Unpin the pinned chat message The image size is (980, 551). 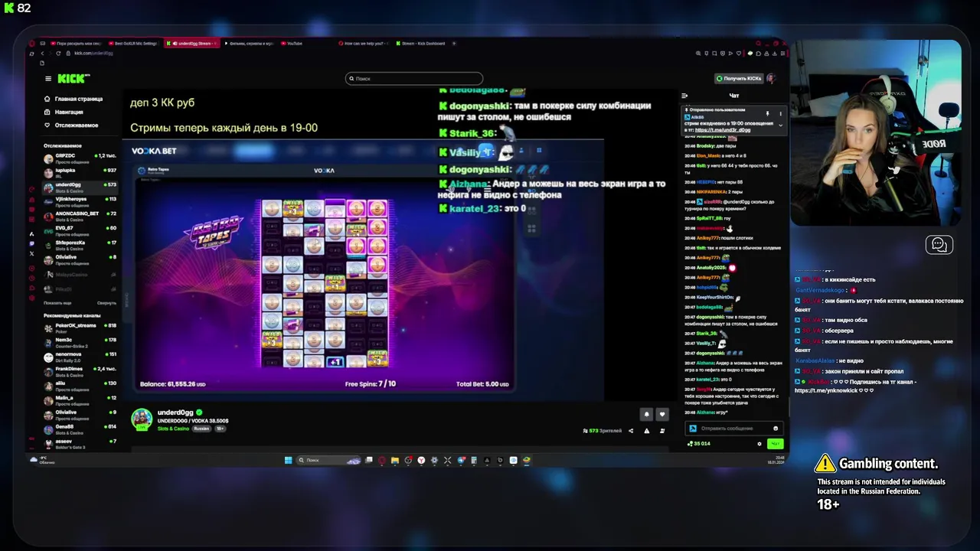767,113
